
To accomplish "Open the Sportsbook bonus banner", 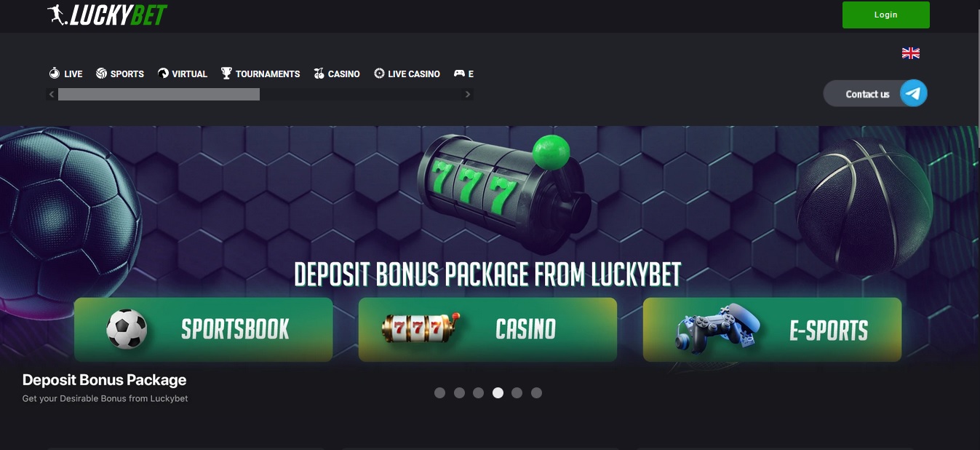I will tap(203, 329).
